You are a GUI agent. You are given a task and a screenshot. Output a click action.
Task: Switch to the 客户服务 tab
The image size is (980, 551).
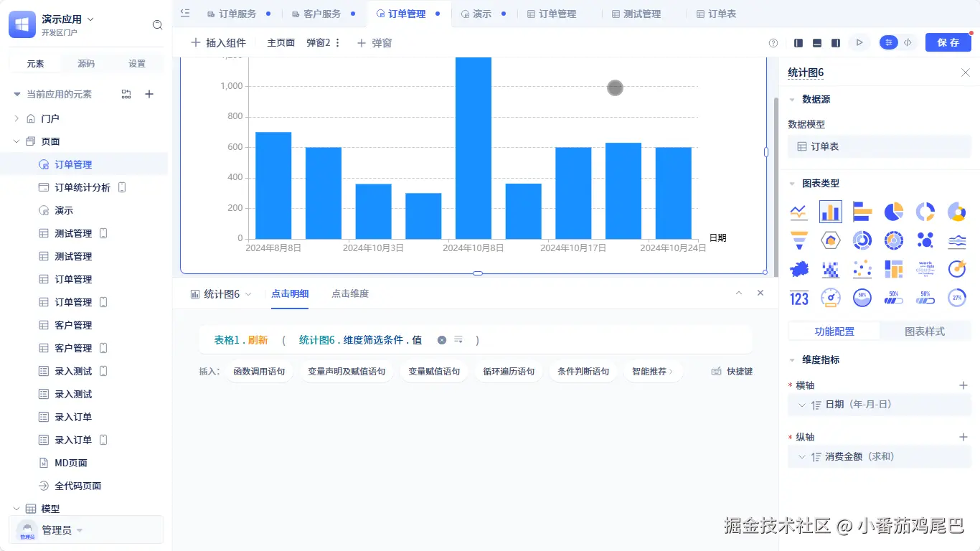pyautogui.click(x=322, y=14)
